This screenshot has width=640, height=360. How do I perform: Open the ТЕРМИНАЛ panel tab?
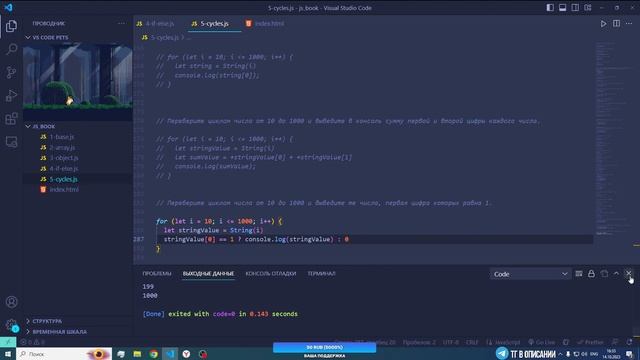[x=321, y=273]
